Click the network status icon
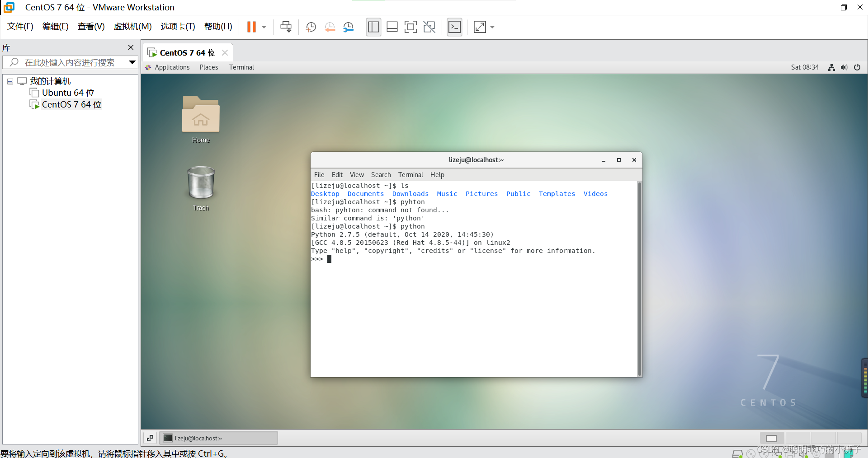Viewport: 868px width, 458px height. [831, 67]
